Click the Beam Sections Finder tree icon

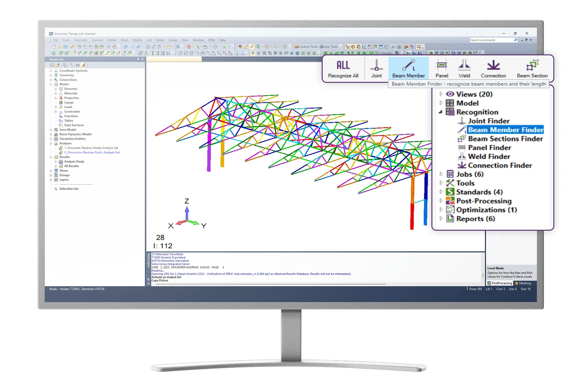point(461,139)
